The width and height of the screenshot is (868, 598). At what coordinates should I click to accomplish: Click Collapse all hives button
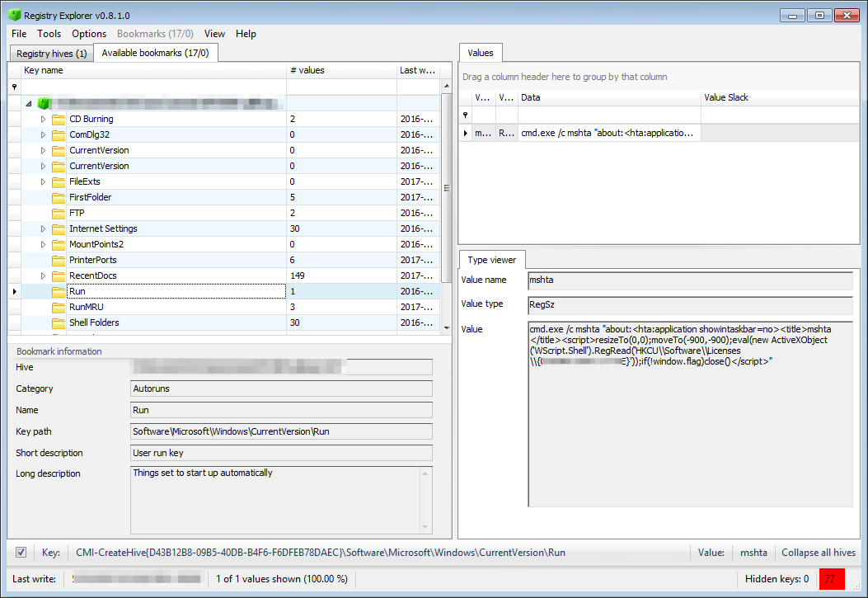point(819,552)
